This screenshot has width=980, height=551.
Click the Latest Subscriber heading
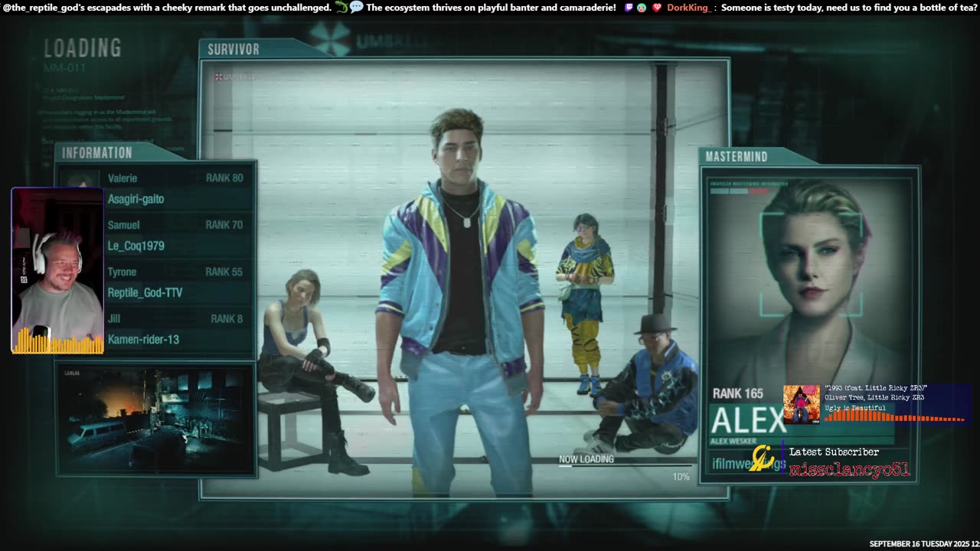point(834,452)
